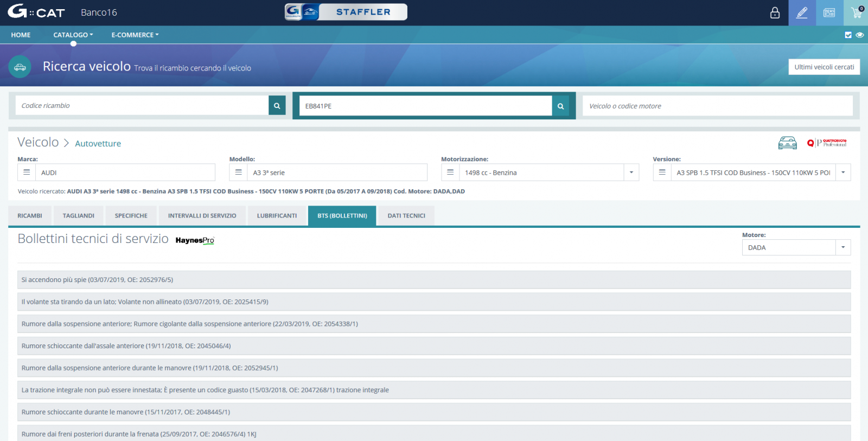
Task: Switch to the LUBRIFICANTI tab
Action: tap(277, 216)
